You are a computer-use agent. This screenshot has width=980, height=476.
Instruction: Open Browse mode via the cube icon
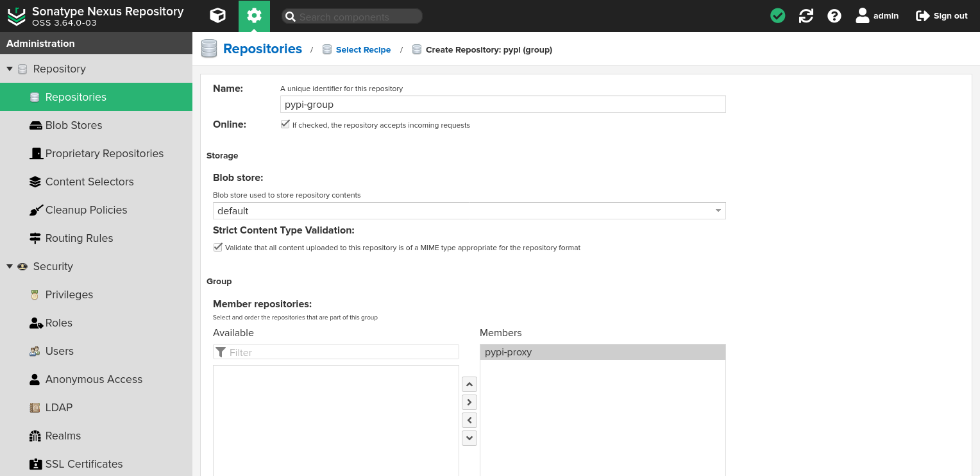(x=217, y=15)
